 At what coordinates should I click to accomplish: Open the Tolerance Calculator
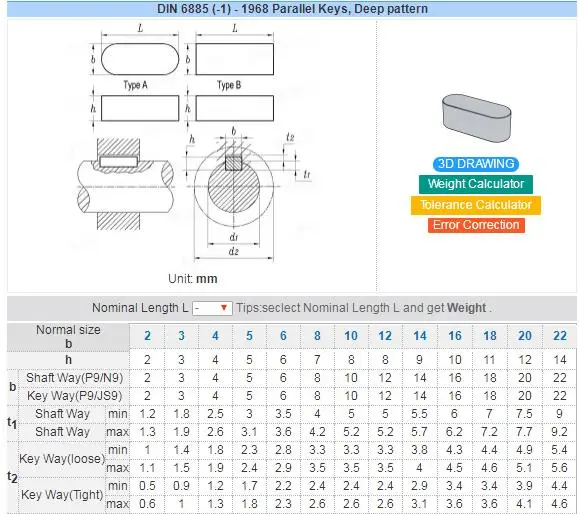click(476, 205)
